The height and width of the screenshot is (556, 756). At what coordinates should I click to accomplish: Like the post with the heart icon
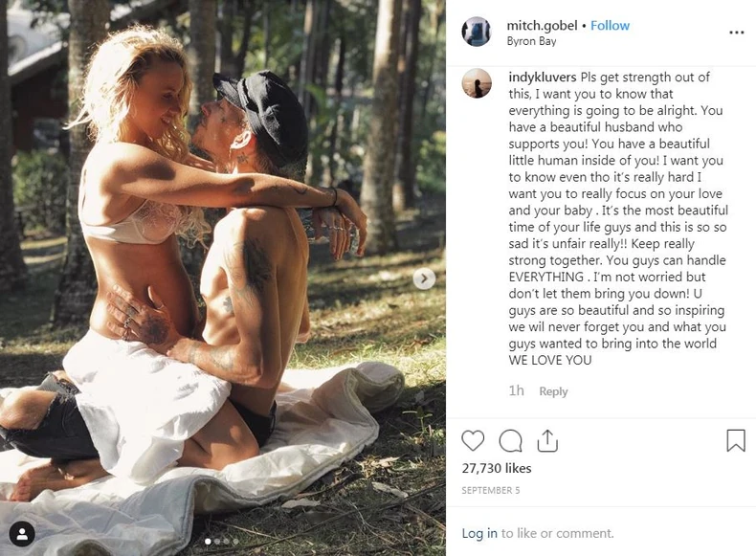tap(473, 441)
